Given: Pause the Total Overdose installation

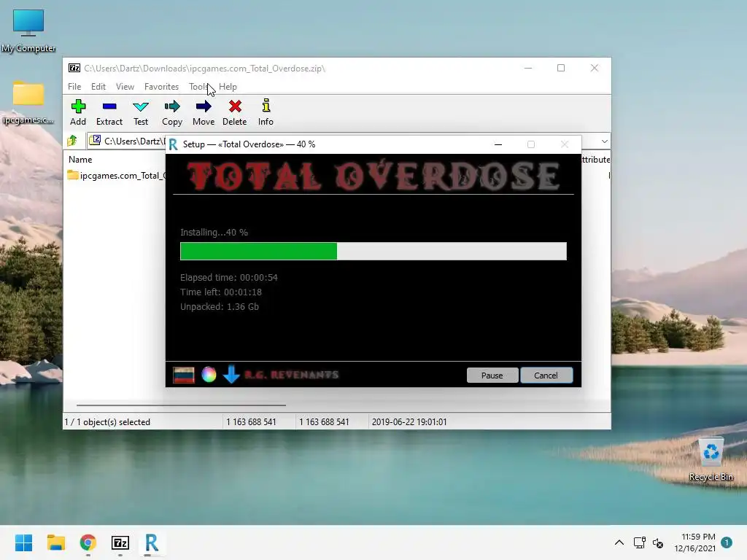Looking at the screenshot, I should [492, 376].
